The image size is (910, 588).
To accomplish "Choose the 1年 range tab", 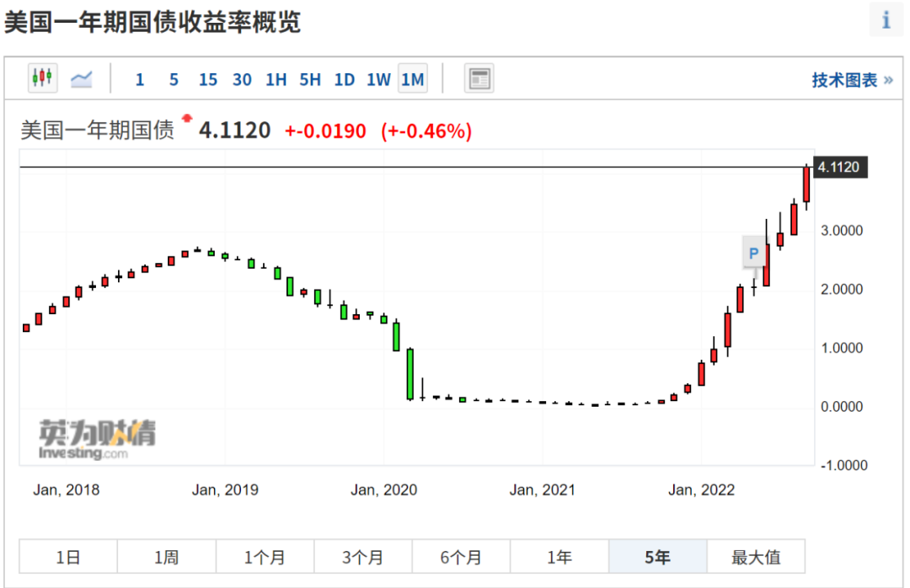I will pyautogui.click(x=559, y=557).
